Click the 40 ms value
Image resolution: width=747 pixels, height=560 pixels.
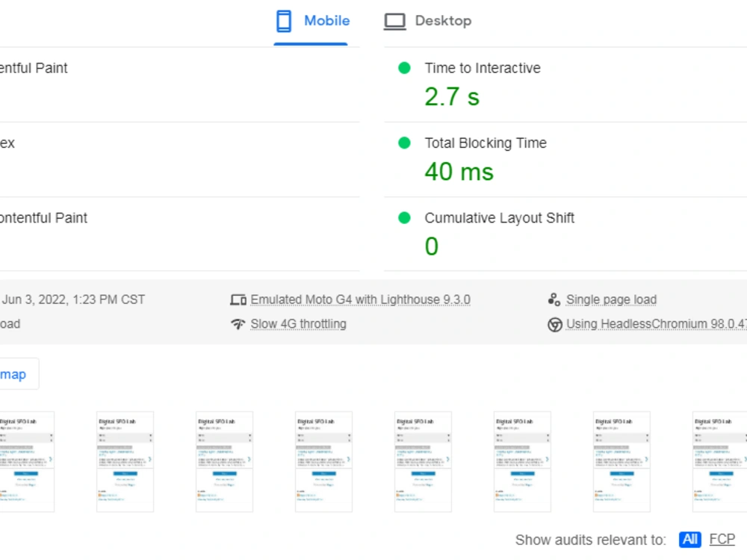point(459,172)
